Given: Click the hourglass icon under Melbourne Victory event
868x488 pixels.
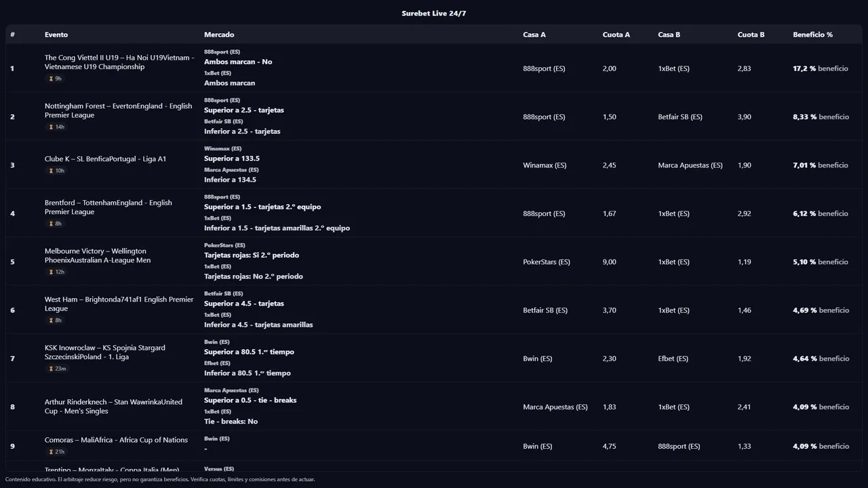Looking at the screenshot, I should point(51,272).
